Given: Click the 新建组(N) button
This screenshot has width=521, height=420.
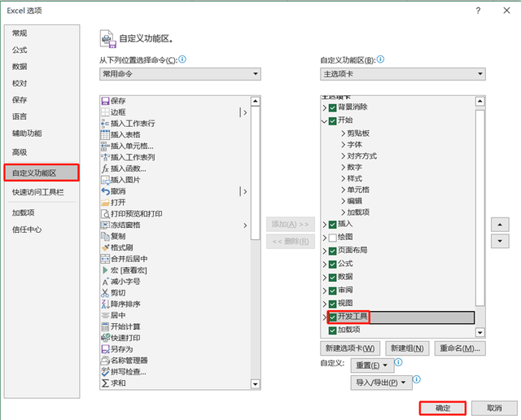Looking at the screenshot, I should [x=407, y=348].
